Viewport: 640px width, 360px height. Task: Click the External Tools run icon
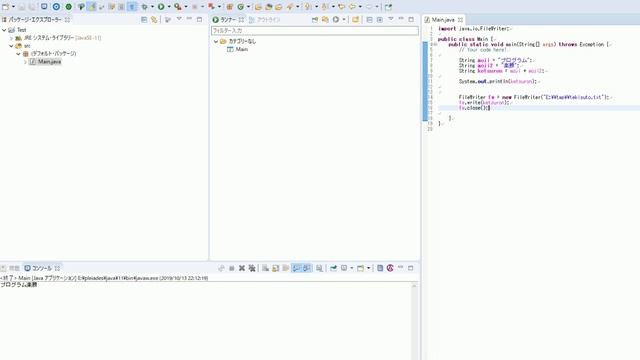(x=178, y=7)
